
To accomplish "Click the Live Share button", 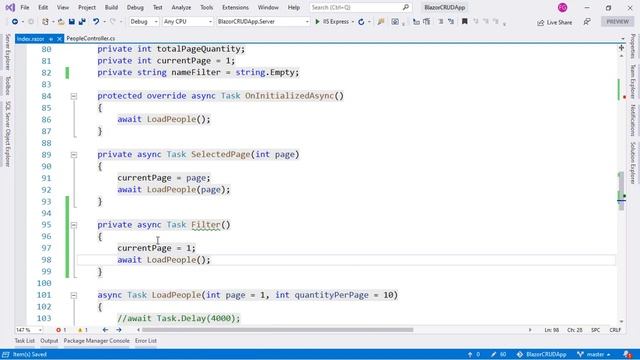I will pyautogui.click(x=554, y=22).
